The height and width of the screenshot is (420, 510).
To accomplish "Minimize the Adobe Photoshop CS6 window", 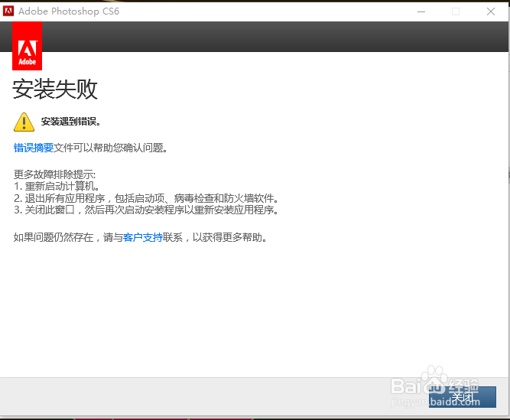I will coord(421,11).
